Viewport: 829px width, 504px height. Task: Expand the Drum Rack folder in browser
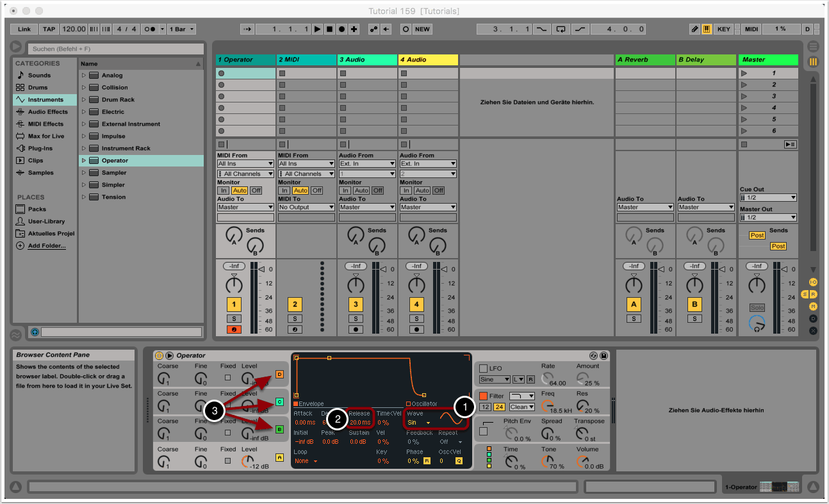point(84,100)
